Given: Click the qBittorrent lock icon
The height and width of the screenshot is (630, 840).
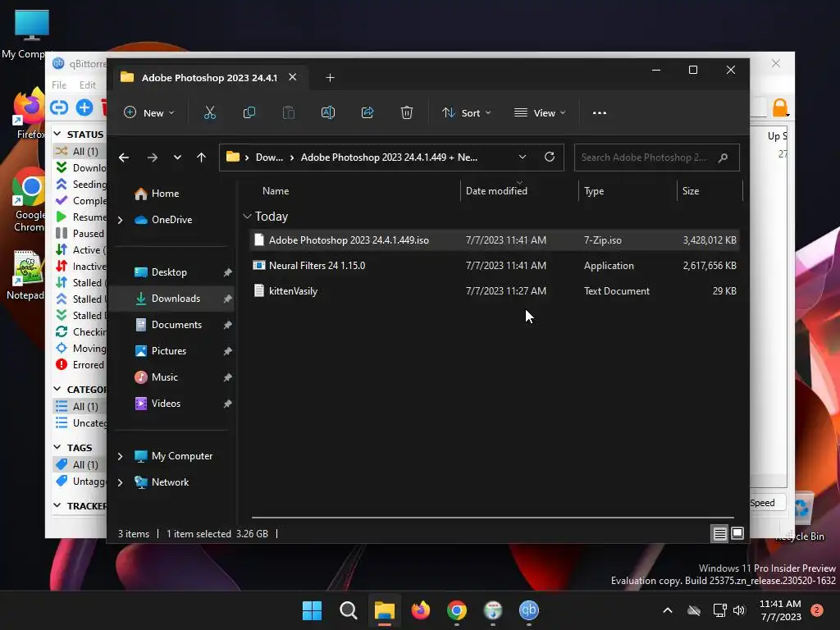Looking at the screenshot, I should (780, 107).
